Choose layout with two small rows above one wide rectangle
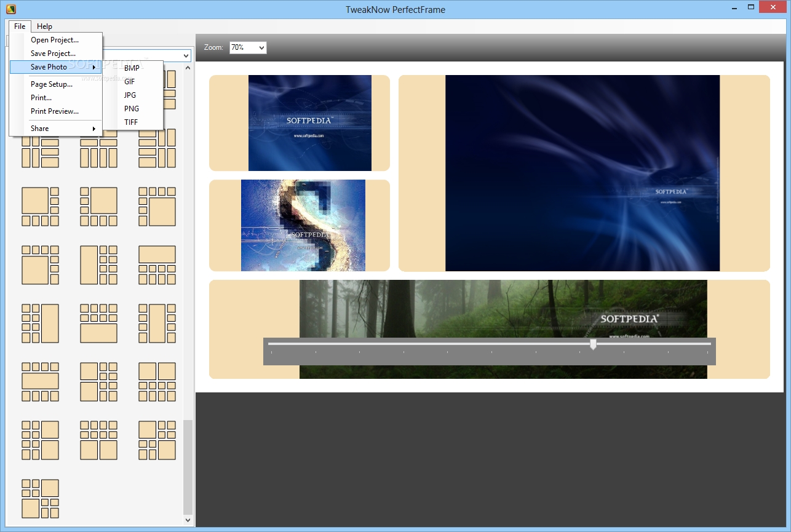Image resolution: width=791 pixels, height=532 pixels. point(98,324)
